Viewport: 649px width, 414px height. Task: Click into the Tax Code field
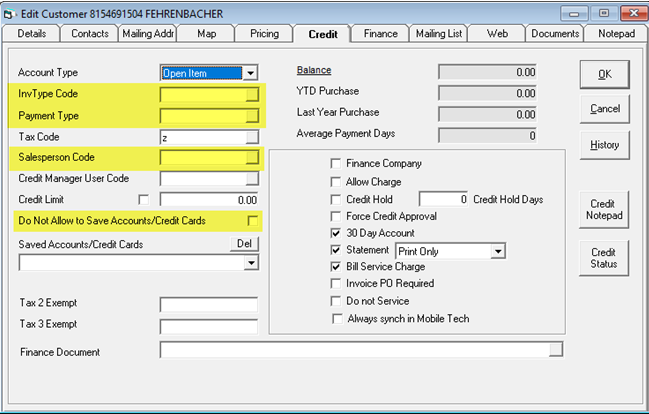tap(203, 137)
